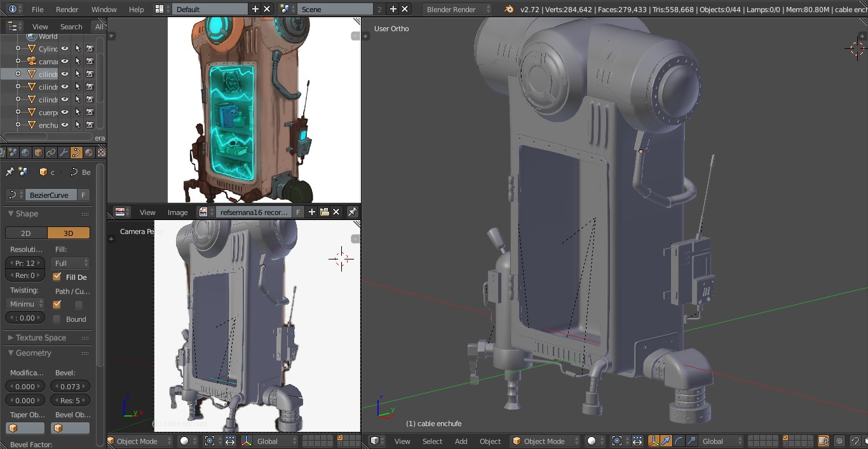Pin the image in image editor
The image size is (868, 449).
pos(352,212)
